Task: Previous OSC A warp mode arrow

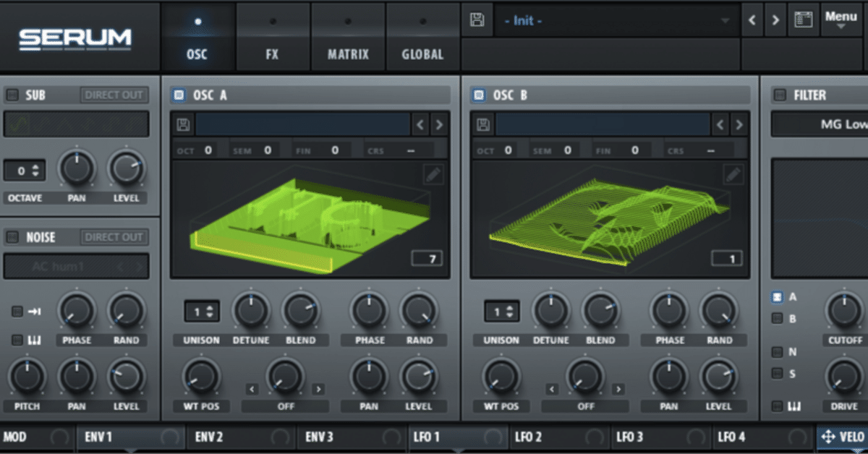Action: click(251, 390)
